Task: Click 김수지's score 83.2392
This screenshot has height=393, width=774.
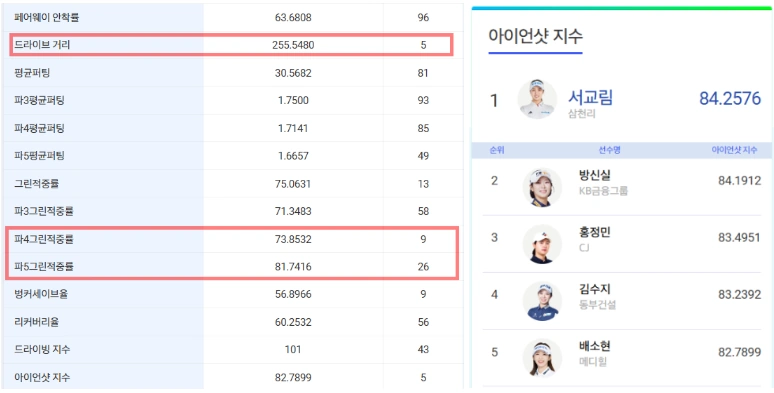Action: pyautogui.click(x=739, y=295)
